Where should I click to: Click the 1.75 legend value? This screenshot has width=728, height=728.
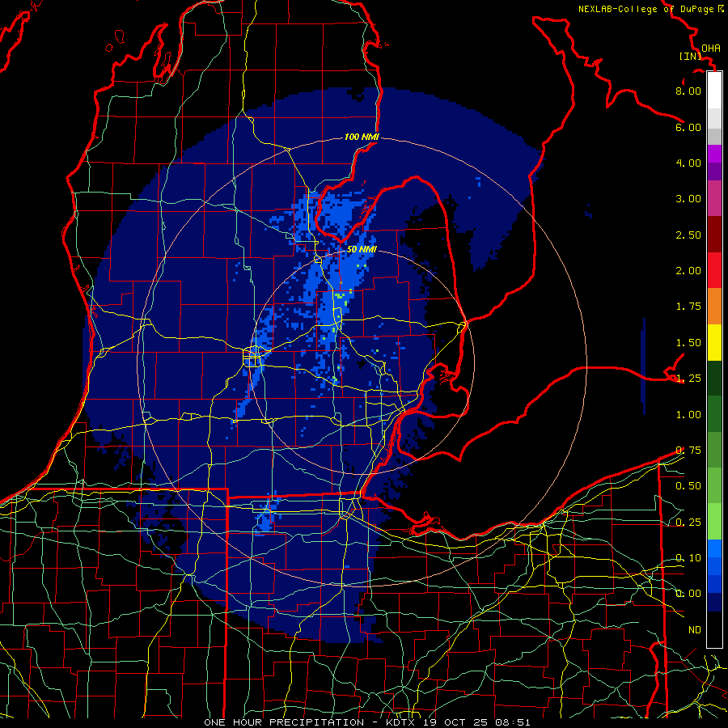688,307
